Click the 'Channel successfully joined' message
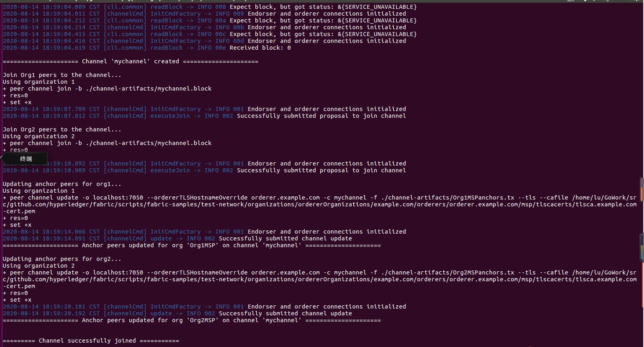The image size is (644, 347). [x=87, y=341]
